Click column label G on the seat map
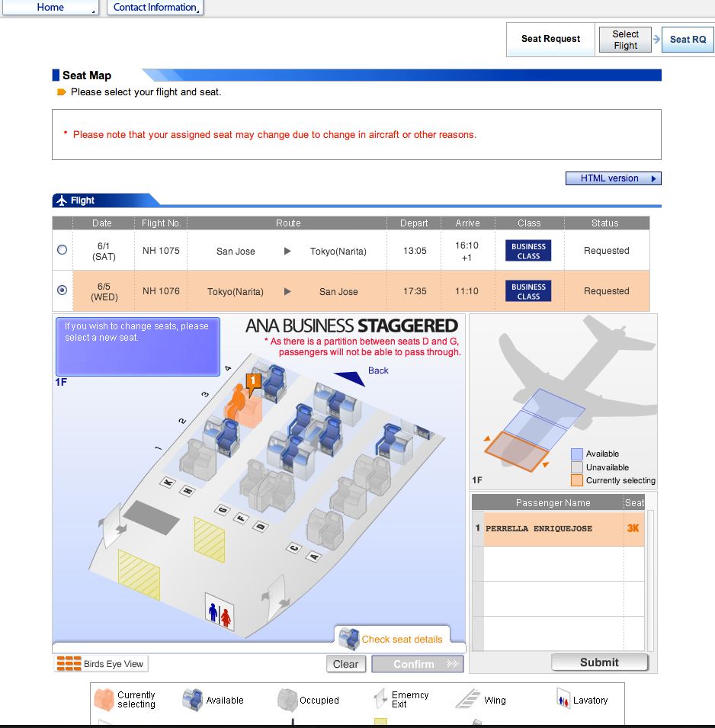Viewport: 715px width, 728px height. [222, 510]
